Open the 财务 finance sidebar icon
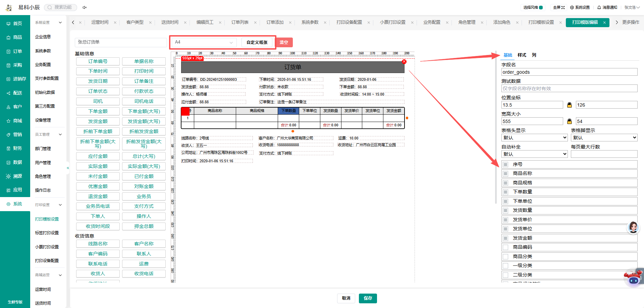 (8, 148)
